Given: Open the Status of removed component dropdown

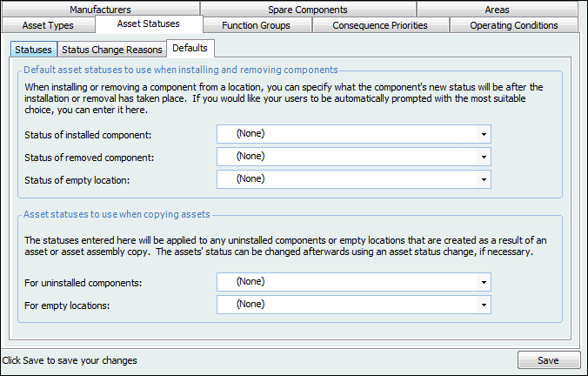Looking at the screenshot, I should (483, 157).
